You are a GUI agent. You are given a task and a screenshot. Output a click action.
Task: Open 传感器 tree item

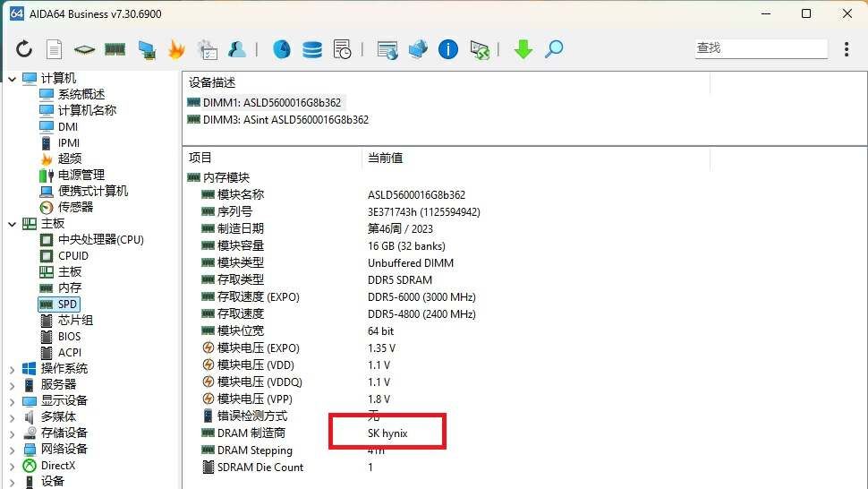pyautogui.click(x=75, y=207)
